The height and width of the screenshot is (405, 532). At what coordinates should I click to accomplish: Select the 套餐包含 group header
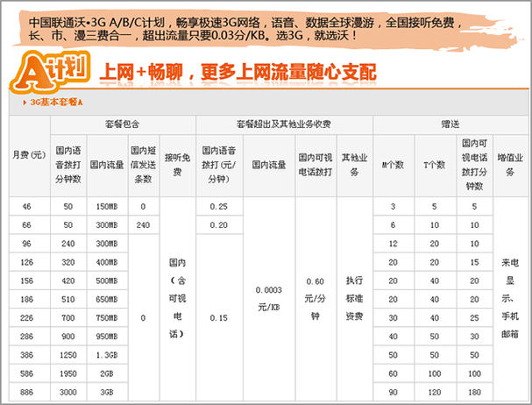[x=123, y=124]
